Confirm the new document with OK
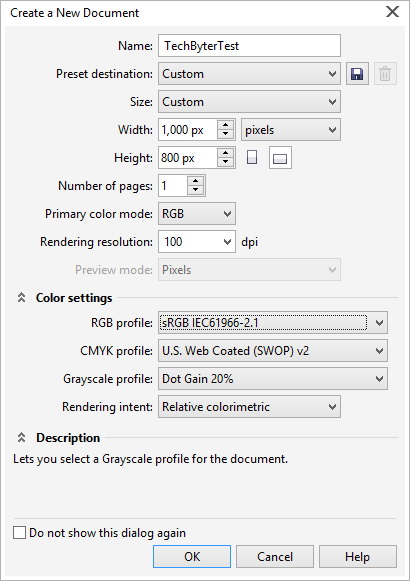This screenshot has width=410, height=581. [x=192, y=556]
